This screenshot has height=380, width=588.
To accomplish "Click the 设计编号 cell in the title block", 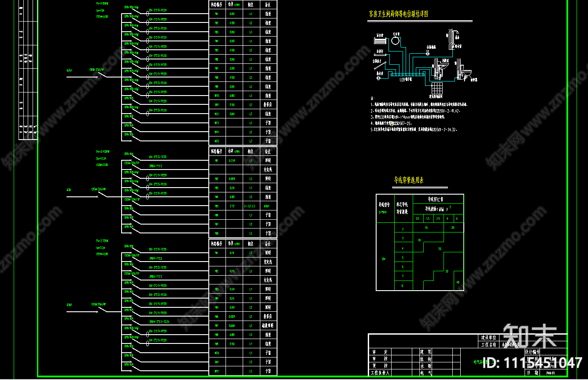I will click(x=532, y=352).
